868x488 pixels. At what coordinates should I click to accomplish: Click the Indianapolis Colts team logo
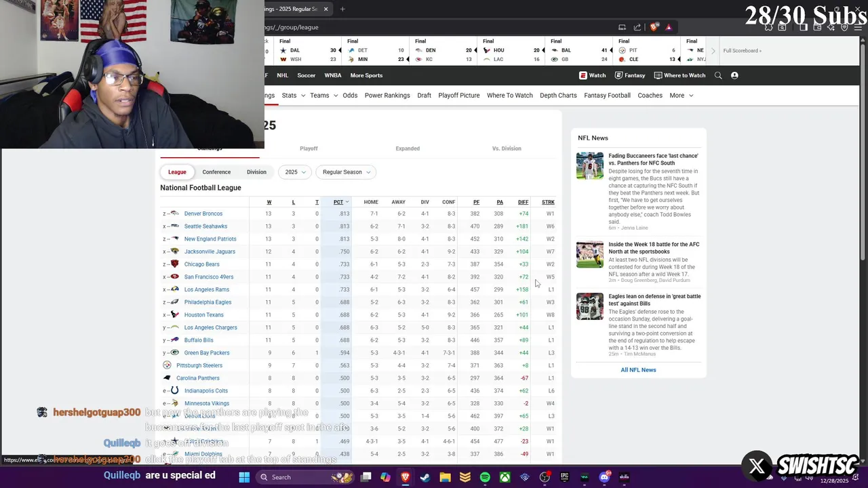point(174,390)
